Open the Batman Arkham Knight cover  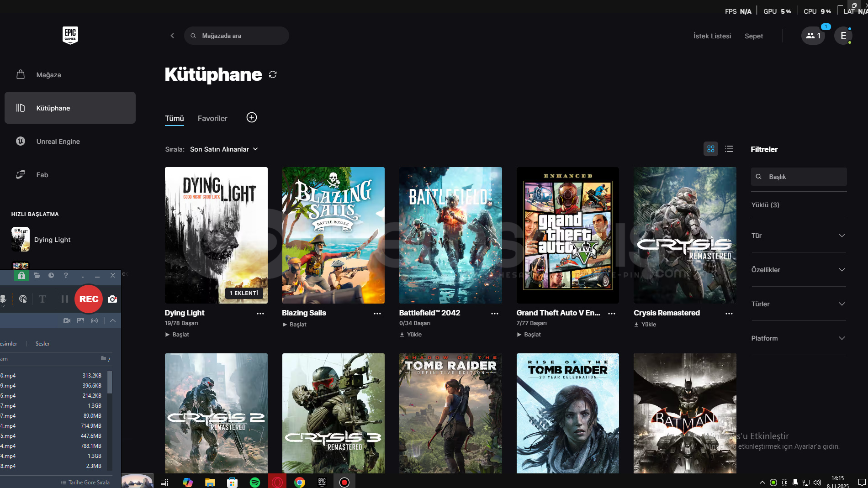(x=685, y=413)
